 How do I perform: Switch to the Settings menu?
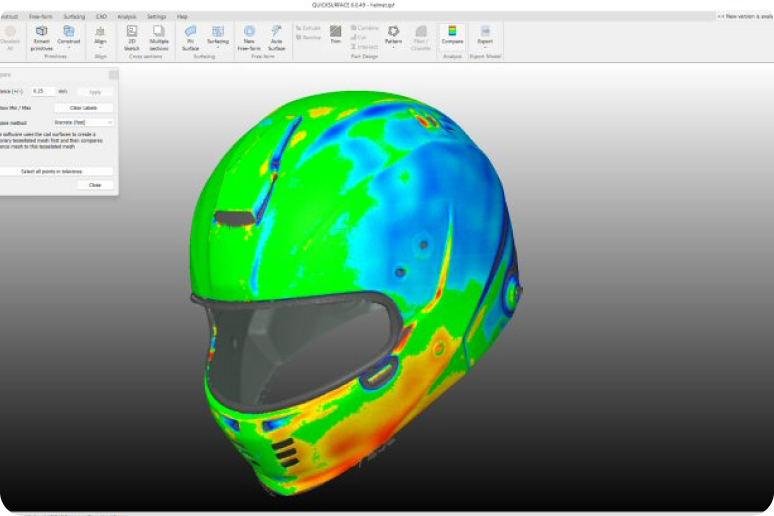(157, 17)
